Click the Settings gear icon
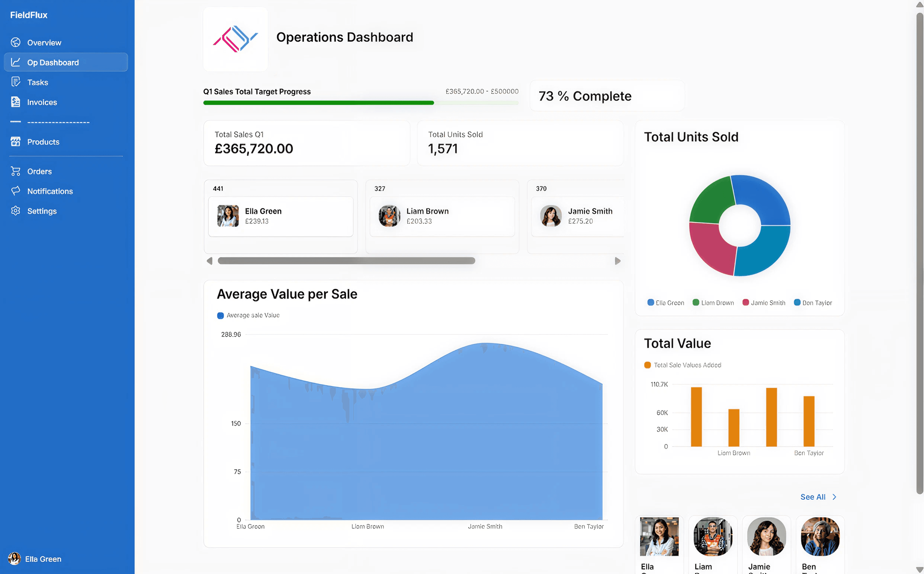This screenshot has width=924, height=574. click(x=16, y=211)
